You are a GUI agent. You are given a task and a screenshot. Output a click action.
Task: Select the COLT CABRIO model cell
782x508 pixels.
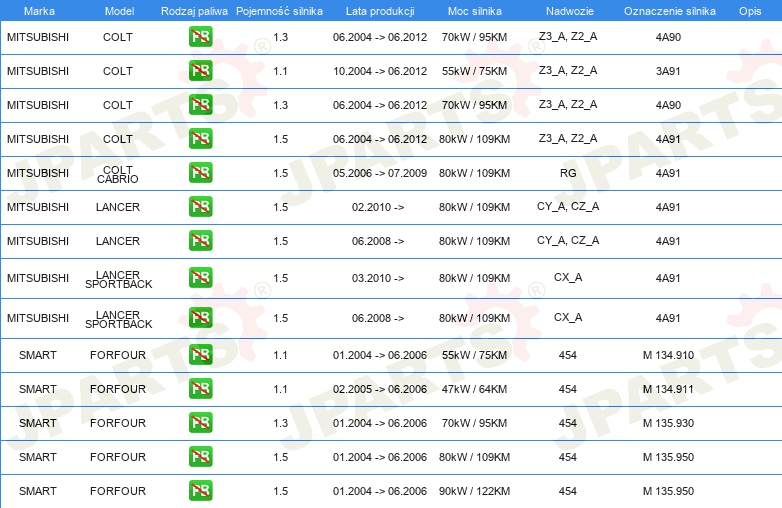pyautogui.click(x=118, y=174)
